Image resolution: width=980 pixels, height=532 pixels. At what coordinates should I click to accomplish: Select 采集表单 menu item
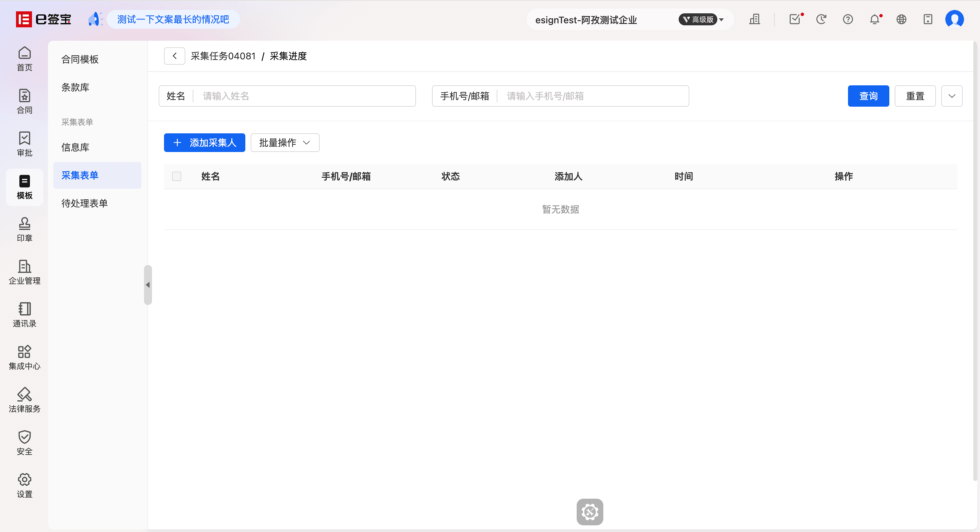coord(97,175)
